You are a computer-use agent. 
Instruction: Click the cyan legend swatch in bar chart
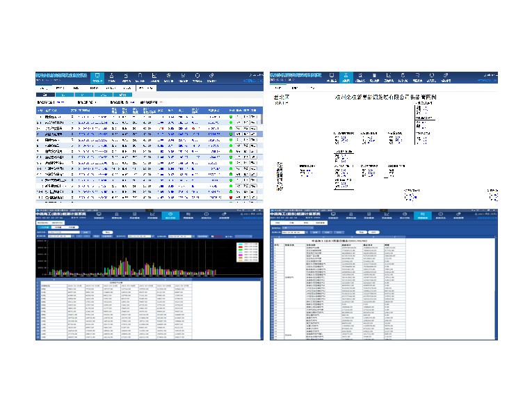pyautogui.click(x=241, y=244)
